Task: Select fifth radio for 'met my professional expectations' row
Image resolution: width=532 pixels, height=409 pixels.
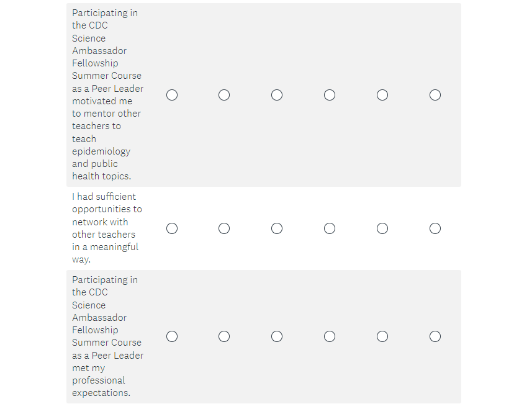Action: coord(382,336)
